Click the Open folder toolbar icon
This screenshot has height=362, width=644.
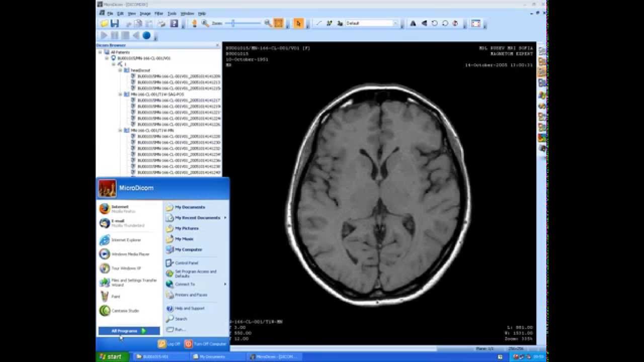click(104, 23)
